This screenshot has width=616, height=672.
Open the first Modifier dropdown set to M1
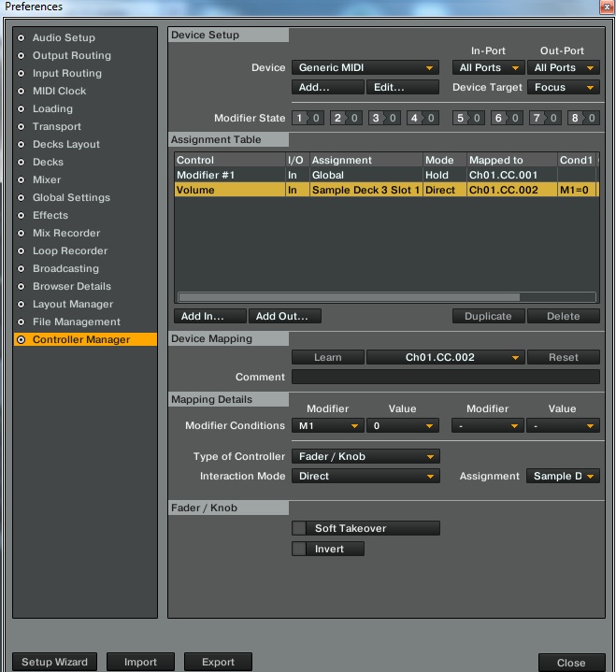(328, 426)
